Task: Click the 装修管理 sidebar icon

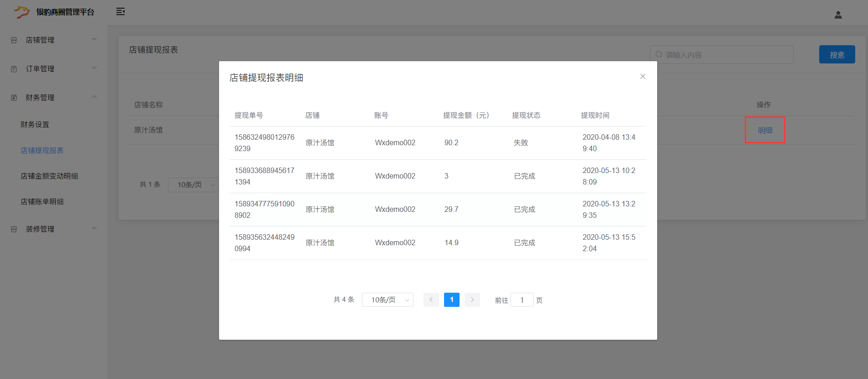Action: tap(14, 229)
